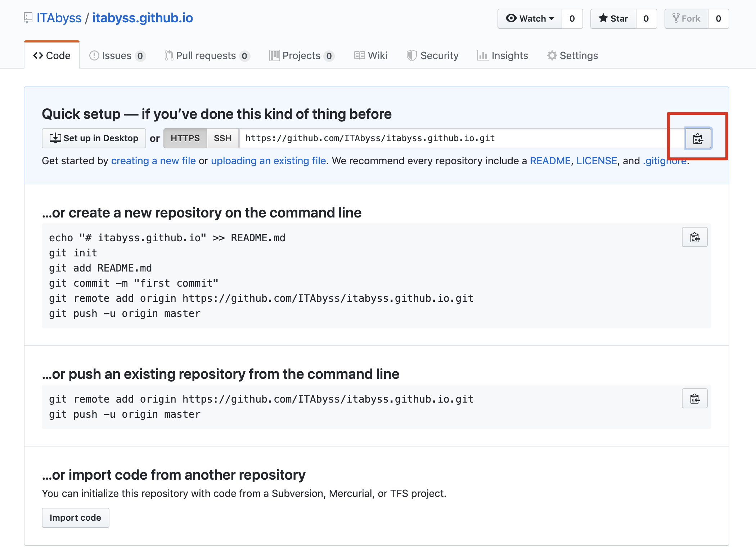Click the repository book icon beside ITAbyss
Image resolution: width=756 pixels, height=556 pixels.
click(28, 18)
